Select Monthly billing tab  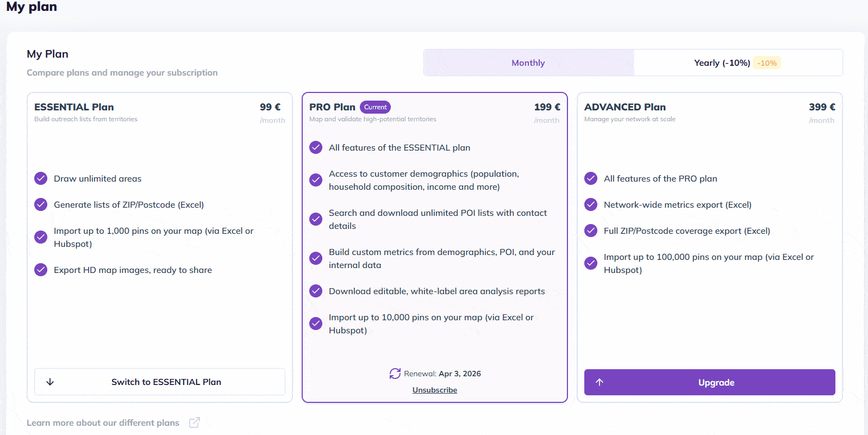click(528, 63)
